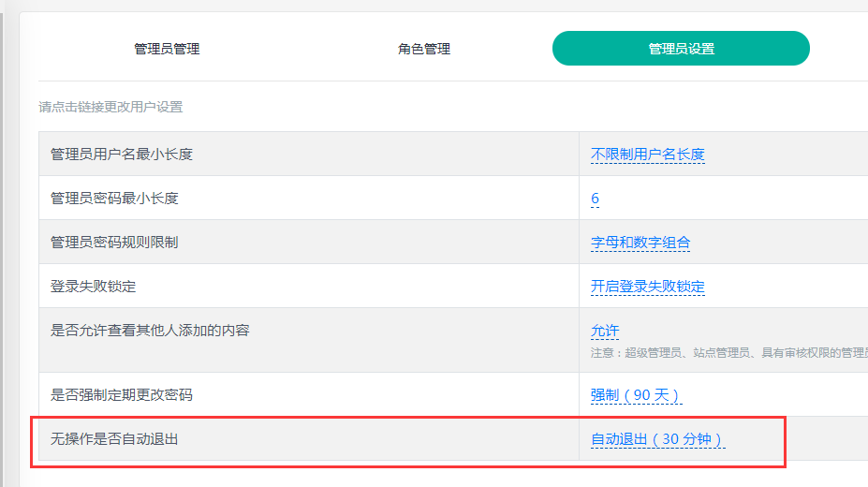This screenshot has width=868, height=487.
Task: Select the 管理员用户名最小长度 label
Action: coord(122,155)
